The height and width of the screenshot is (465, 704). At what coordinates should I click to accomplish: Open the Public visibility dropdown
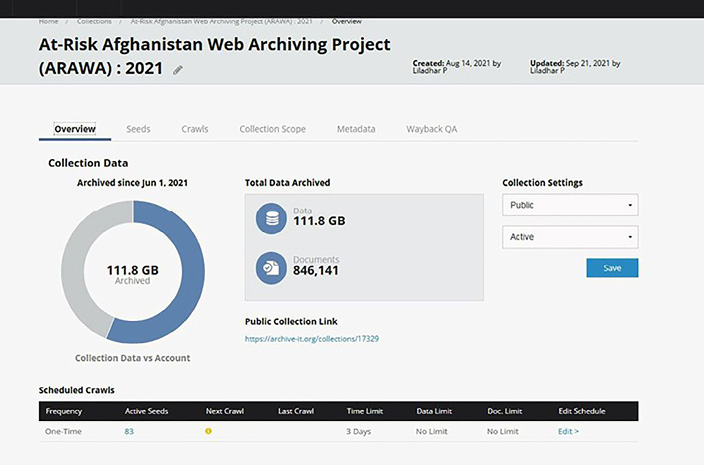pyautogui.click(x=570, y=205)
